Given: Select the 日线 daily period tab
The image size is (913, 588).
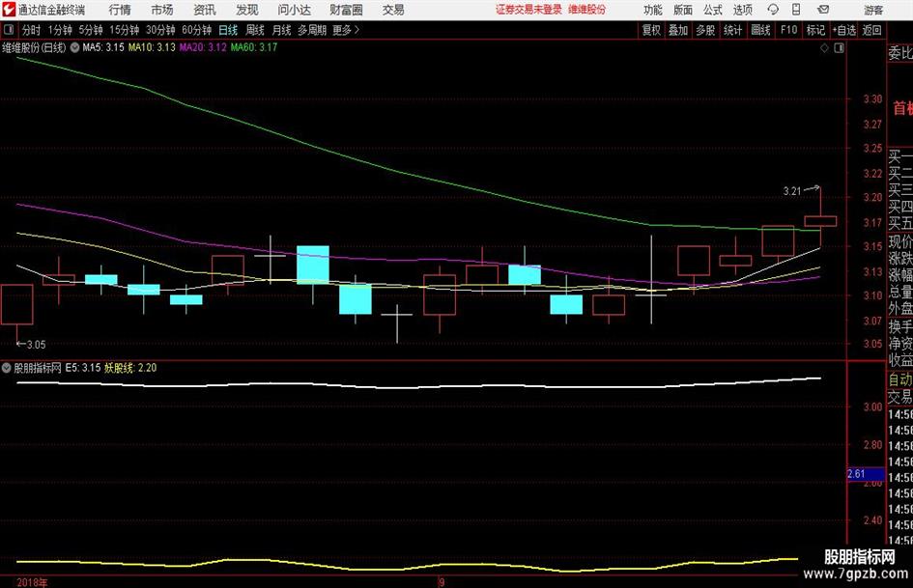Looking at the screenshot, I should 228,30.
